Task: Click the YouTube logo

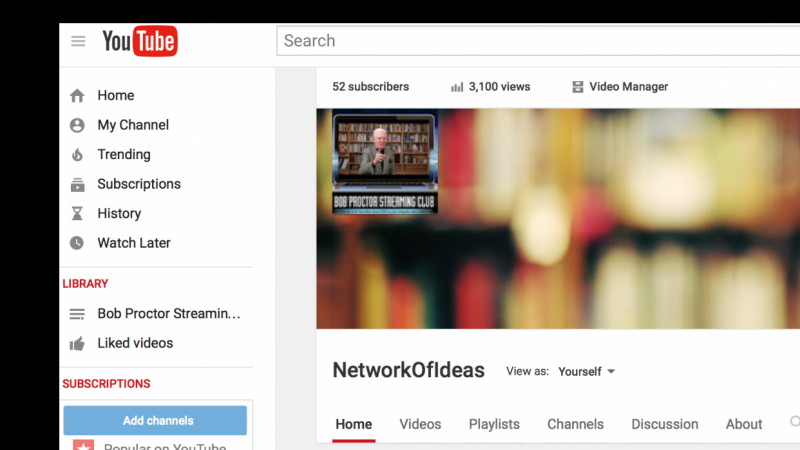Action: click(x=140, y=41)
